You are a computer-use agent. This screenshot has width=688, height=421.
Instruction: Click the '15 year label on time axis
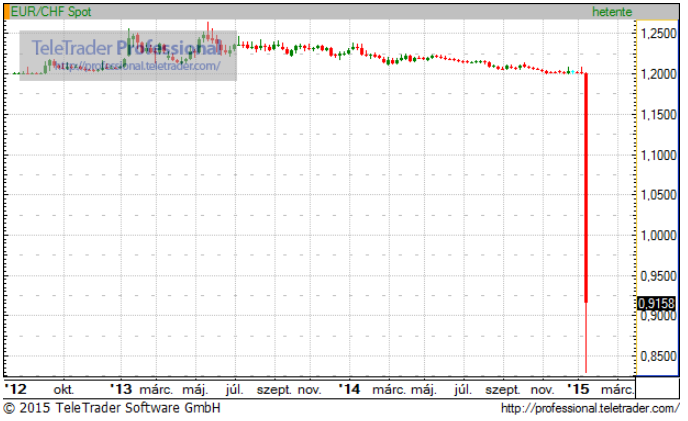click(578, 389)
